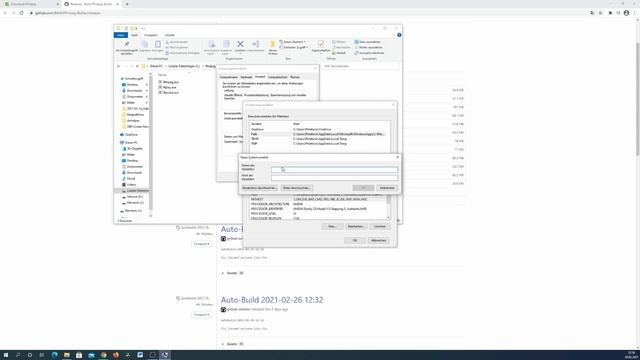Viewport: 640px width, 360px height.
Task: Click the Einfügen clipboard icon in ribbon
Action: point(158,44)
